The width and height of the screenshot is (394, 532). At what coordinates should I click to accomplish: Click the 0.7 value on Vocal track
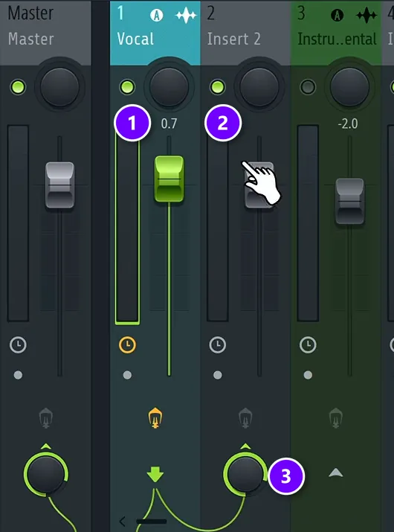point(169,124)
